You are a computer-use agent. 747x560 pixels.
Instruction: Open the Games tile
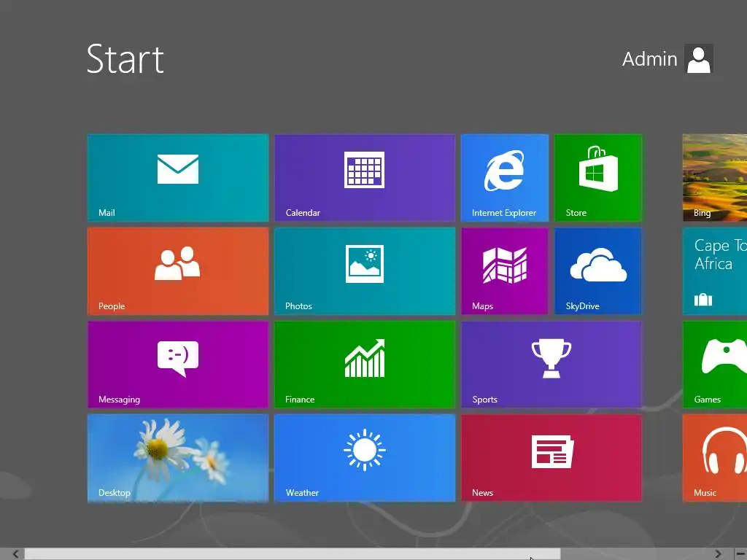pyautogui.click(x=715, y=365)
